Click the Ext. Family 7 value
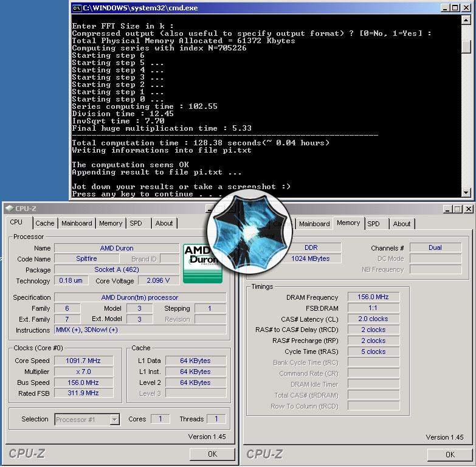The height and width of the screenshot is (467, 476). pyautogui.click(x=67, y=319)
